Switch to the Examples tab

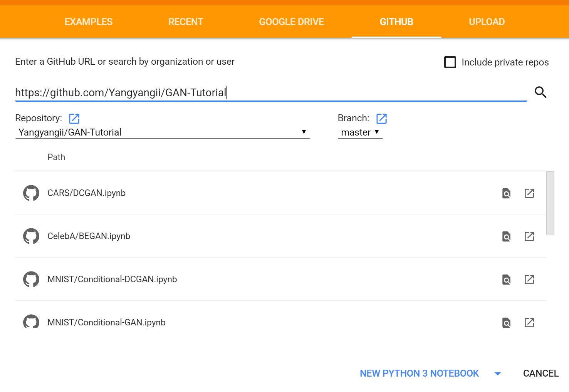pyautogui.click(x=89, y=22)
